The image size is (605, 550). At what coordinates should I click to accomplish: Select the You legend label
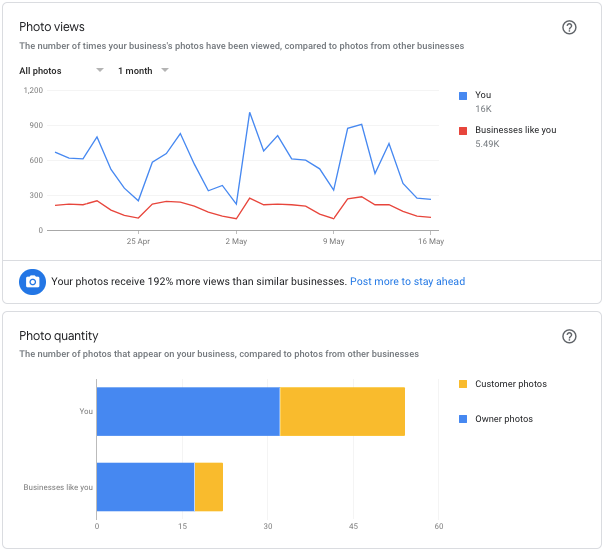coord(483,95)
